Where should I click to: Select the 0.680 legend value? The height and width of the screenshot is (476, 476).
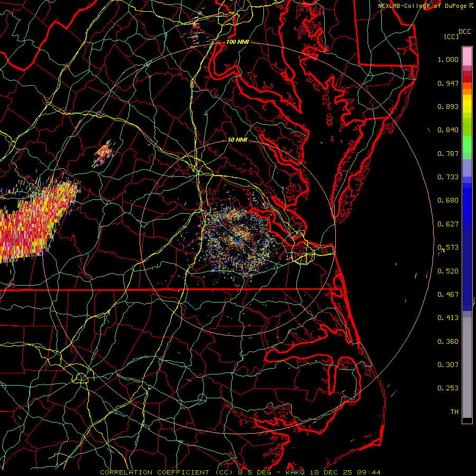click(x=448, y=200)
